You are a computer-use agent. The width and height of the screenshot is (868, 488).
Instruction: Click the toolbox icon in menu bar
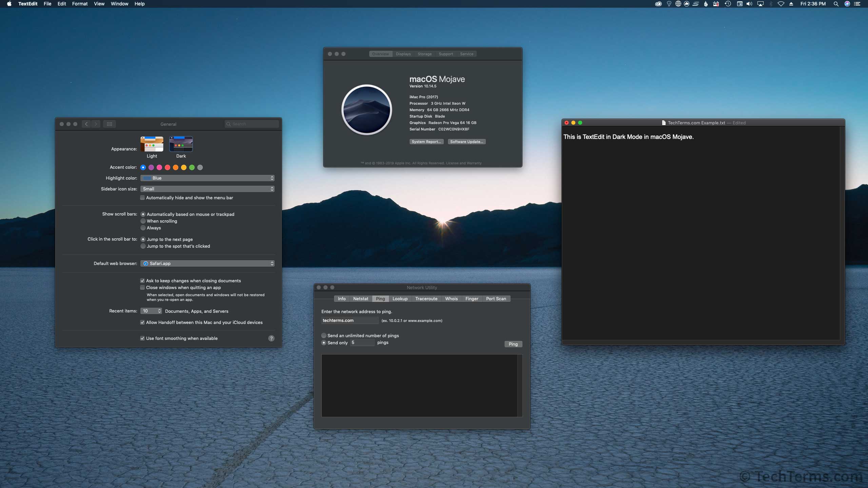716,4
